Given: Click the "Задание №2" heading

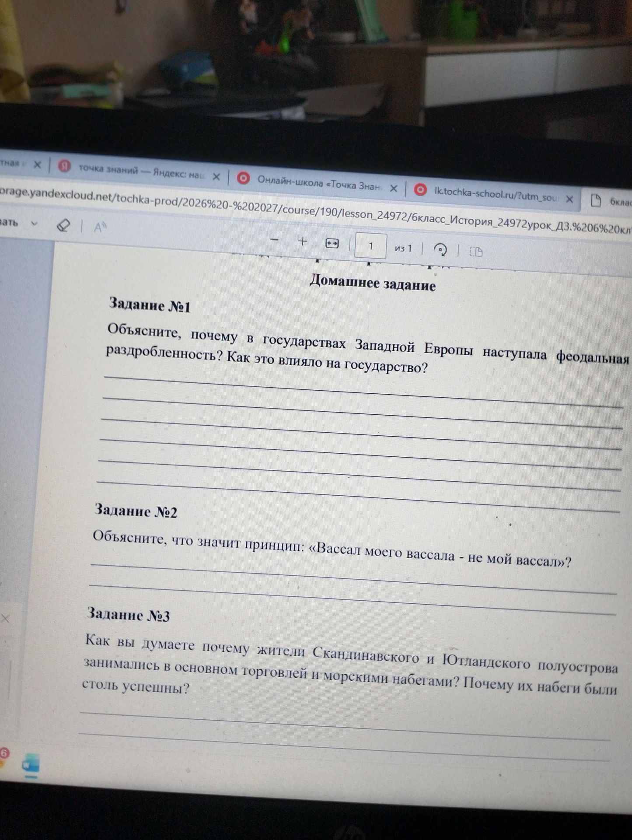Looking at the screenshot, I should (136, 510).
